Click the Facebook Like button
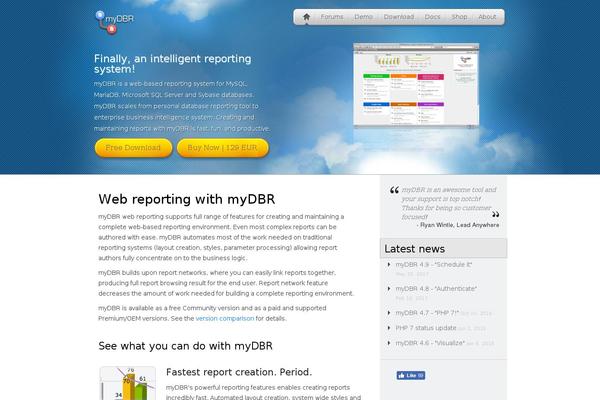 click(x=411, y=376)
